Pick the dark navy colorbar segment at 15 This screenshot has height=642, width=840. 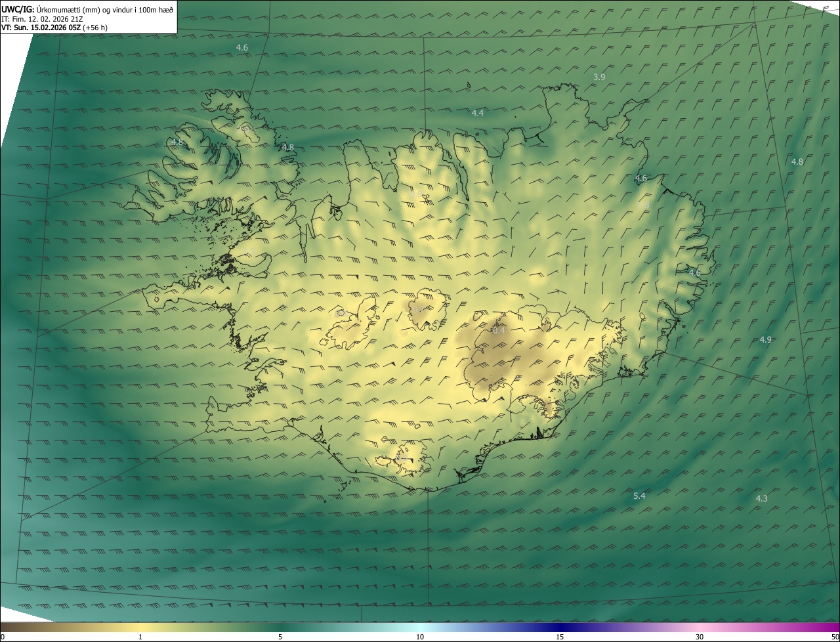pos(560,627)
